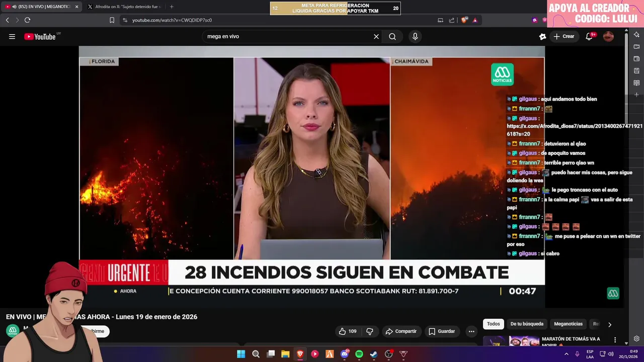This screenshot has width=644, height=362.
Task: Go back with the browser back arrow
Action: pyautogui.click(x=7, y=20)
